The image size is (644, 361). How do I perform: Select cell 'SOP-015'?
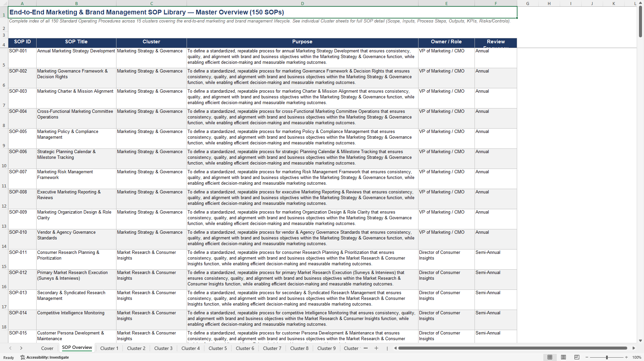click(x=22, y=336)
